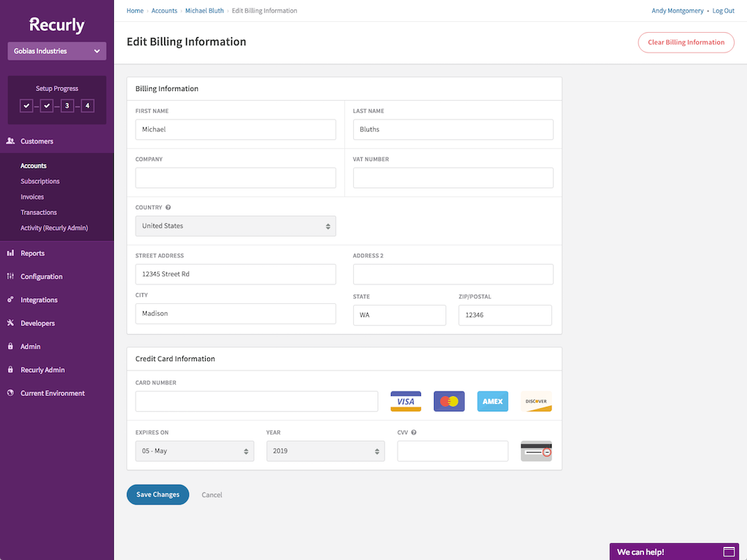Open Invoices in the sidebar
The image size is (747, 560).
32,197
